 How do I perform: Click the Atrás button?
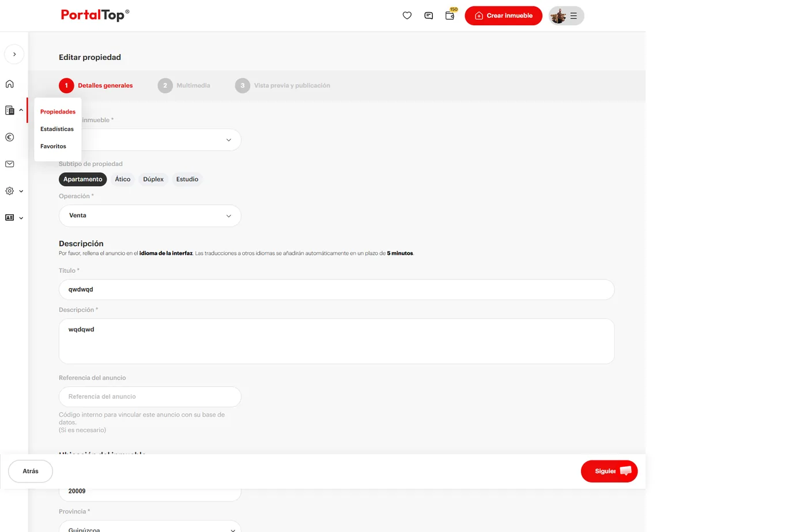[31, 471]
